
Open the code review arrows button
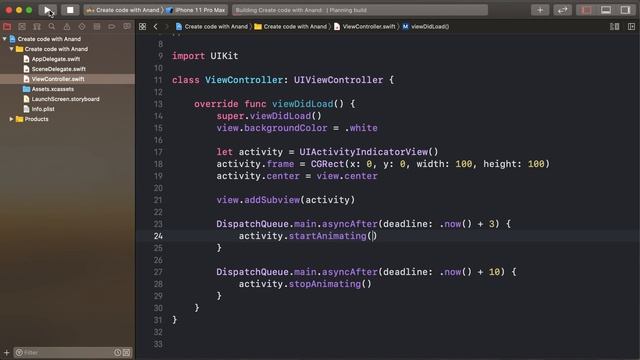point(562,10)
